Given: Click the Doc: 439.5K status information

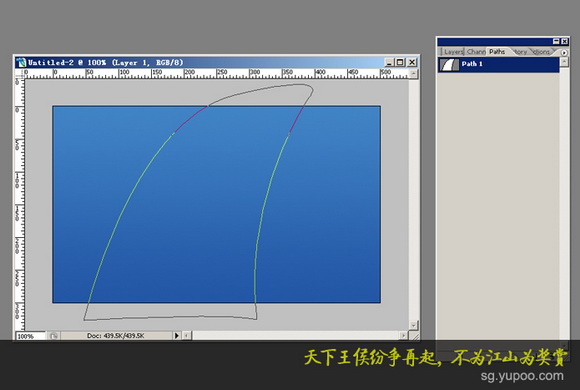Looking at the screenshot, I should click(116, 336).
